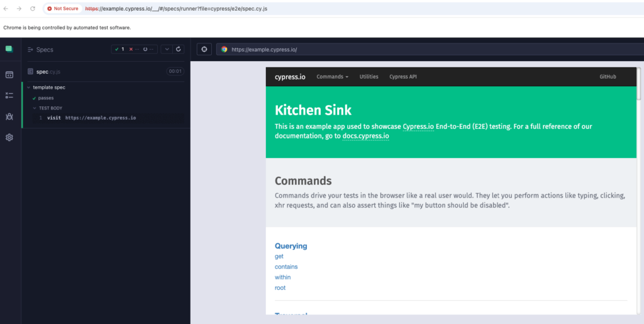644x324 pixels.
Task: Click the Kitchen Sink heading
Action: (x=313, y=110)
